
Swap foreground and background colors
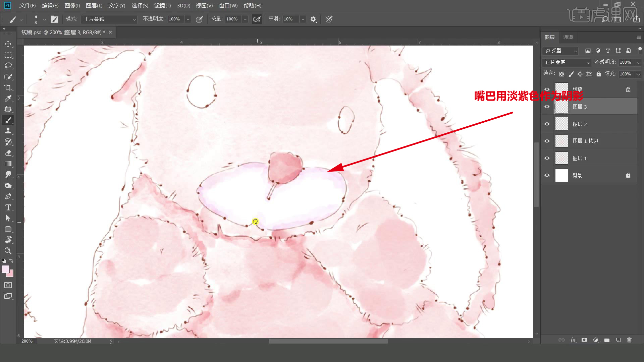[11, 260]
